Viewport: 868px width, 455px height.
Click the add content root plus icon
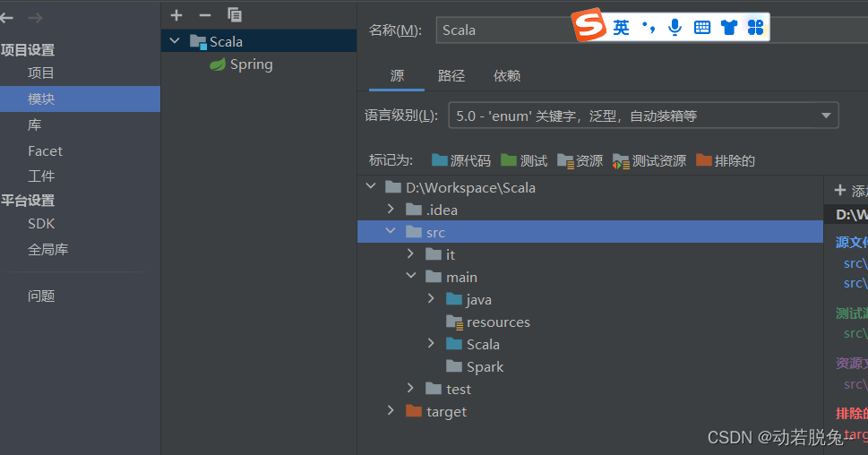(x=839, y=191)
